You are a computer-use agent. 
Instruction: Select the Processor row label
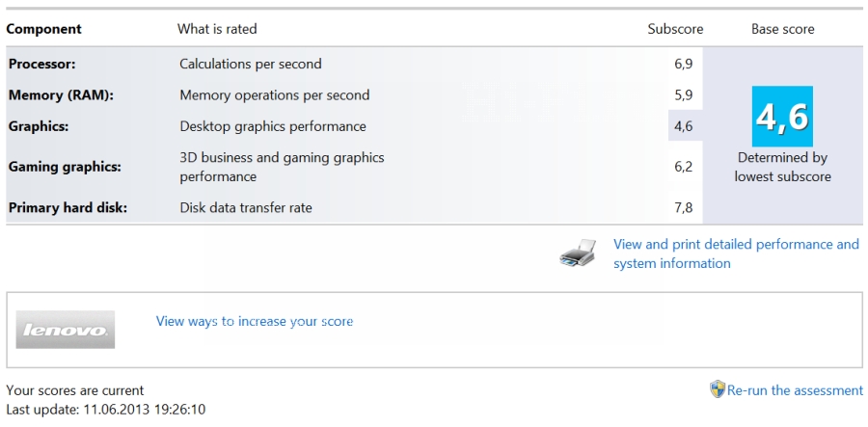[x=42, y=64]
